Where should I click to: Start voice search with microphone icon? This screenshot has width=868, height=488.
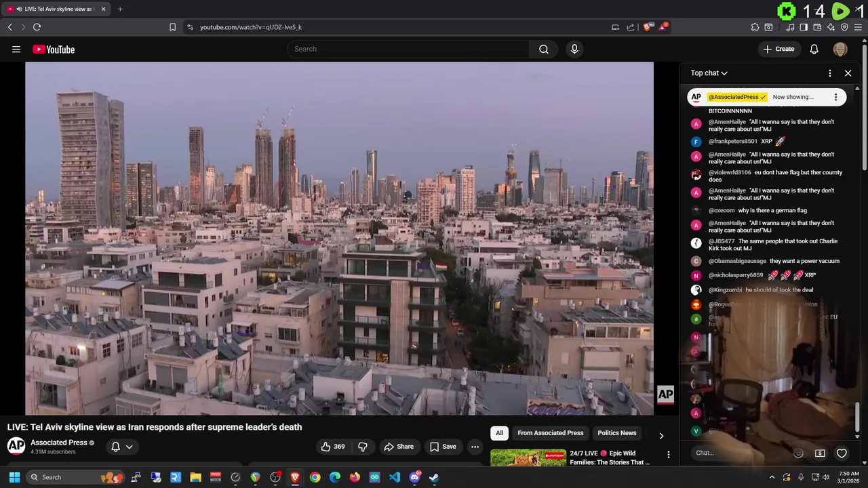(574, 49)
